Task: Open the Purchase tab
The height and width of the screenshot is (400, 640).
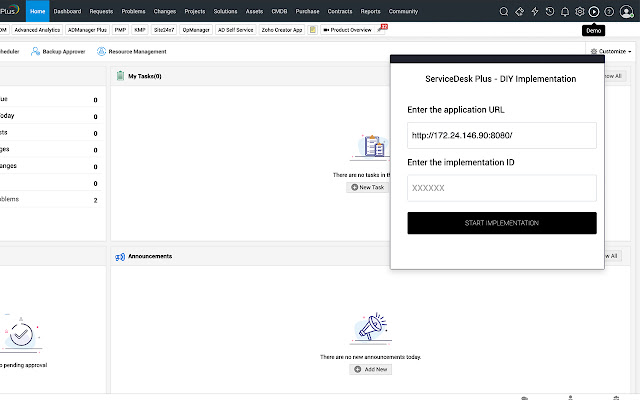Action: point(308,11)
